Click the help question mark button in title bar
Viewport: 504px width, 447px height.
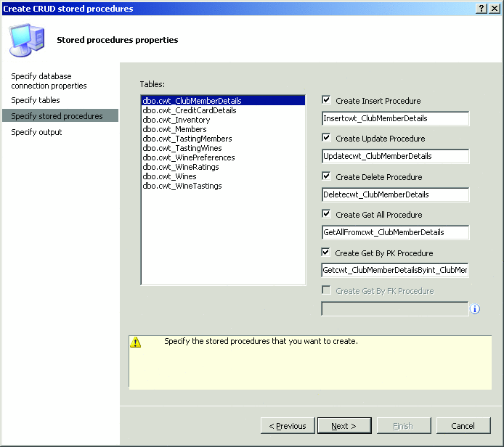coord(481,9)
